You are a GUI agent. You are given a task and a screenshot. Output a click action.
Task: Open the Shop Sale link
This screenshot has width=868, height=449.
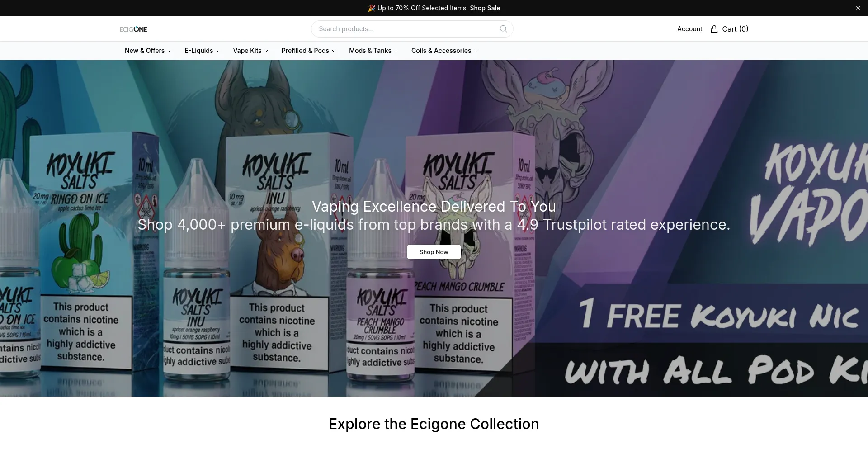coord(485,8)
